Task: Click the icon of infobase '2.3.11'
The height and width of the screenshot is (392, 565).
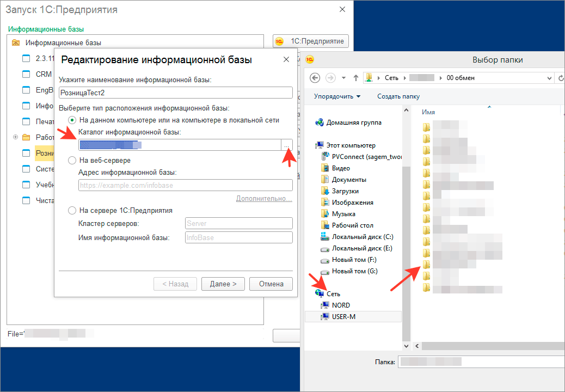Action: tap(26, 58)
